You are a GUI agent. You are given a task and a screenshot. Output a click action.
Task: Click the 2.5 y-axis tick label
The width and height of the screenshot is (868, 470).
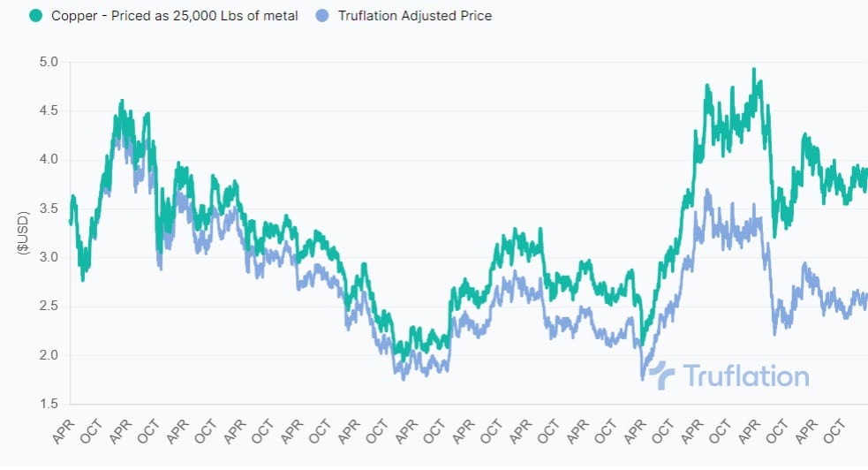(x=48, y=307)
